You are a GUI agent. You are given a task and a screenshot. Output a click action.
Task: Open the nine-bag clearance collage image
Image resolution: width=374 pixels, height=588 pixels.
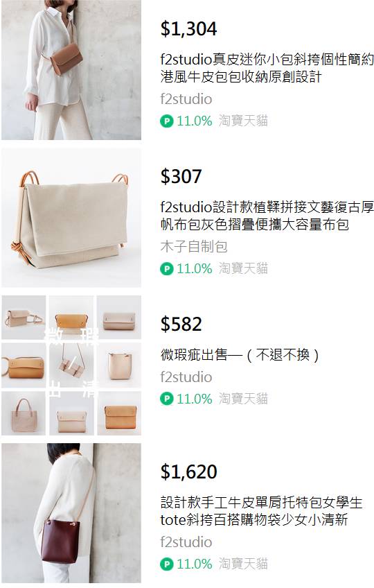coord(71,365)
